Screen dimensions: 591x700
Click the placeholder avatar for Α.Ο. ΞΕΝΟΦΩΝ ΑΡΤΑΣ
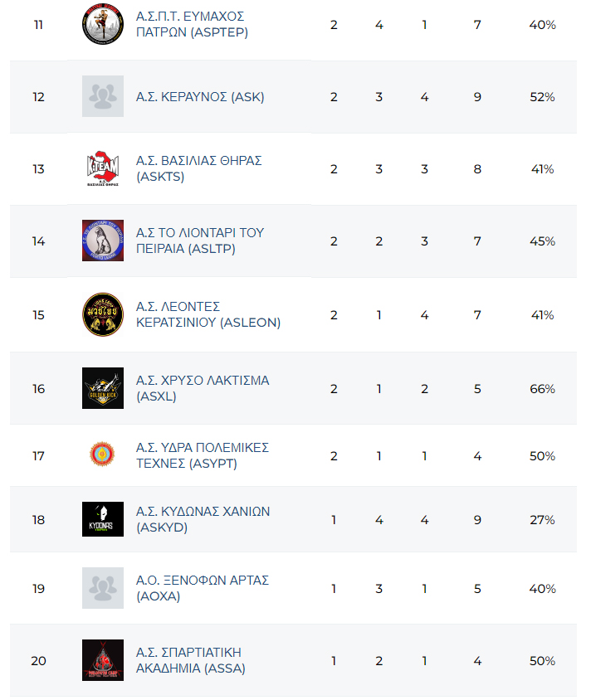(103, 588)
